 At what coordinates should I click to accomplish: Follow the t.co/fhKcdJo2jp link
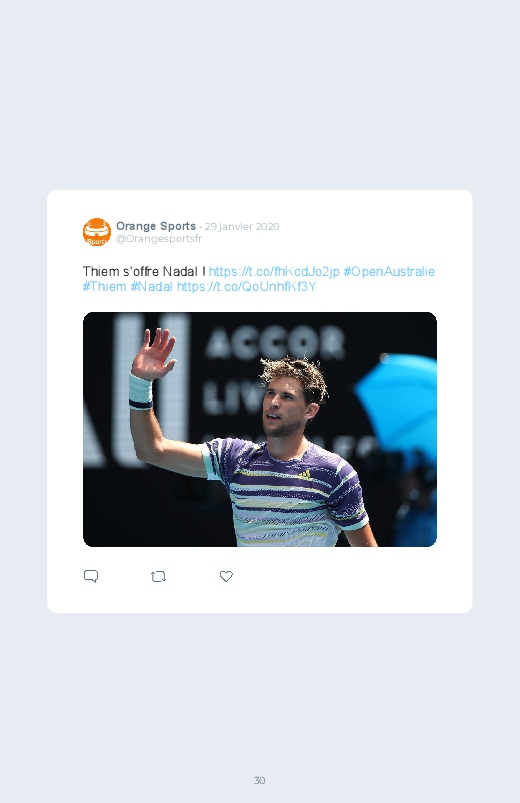(274, 271)
